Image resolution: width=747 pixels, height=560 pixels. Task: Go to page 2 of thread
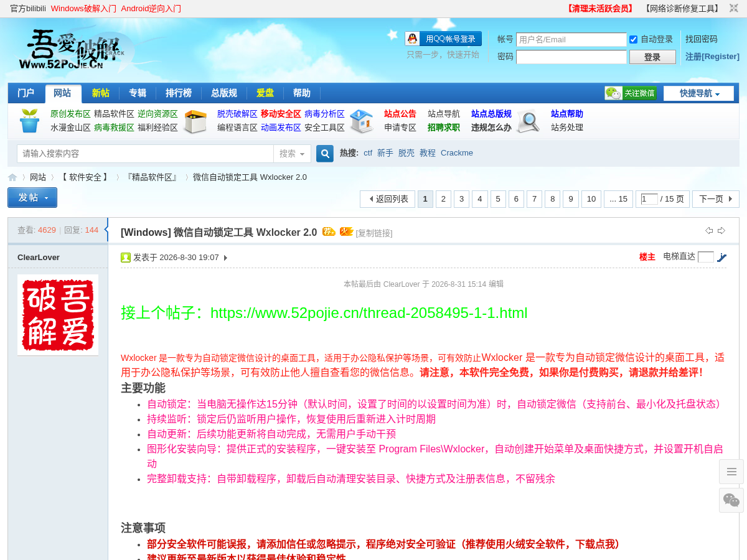[443, 199]
